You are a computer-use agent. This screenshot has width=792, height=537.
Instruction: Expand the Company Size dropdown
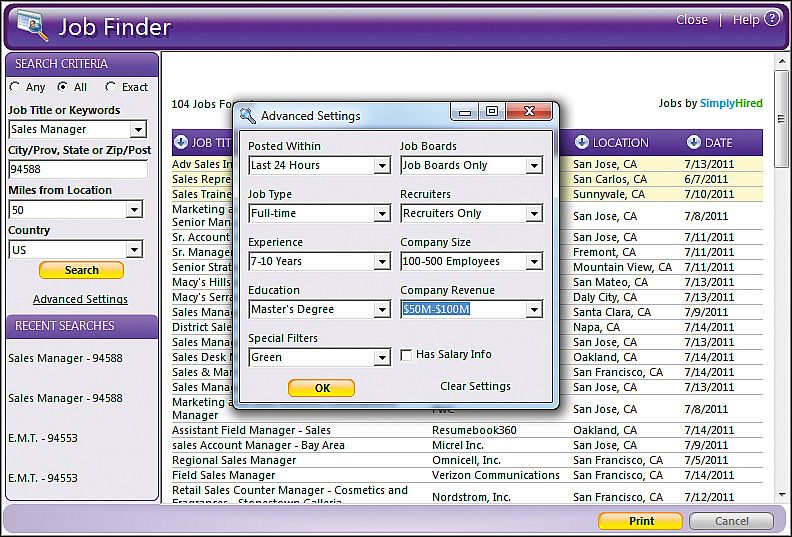[534, 262]
